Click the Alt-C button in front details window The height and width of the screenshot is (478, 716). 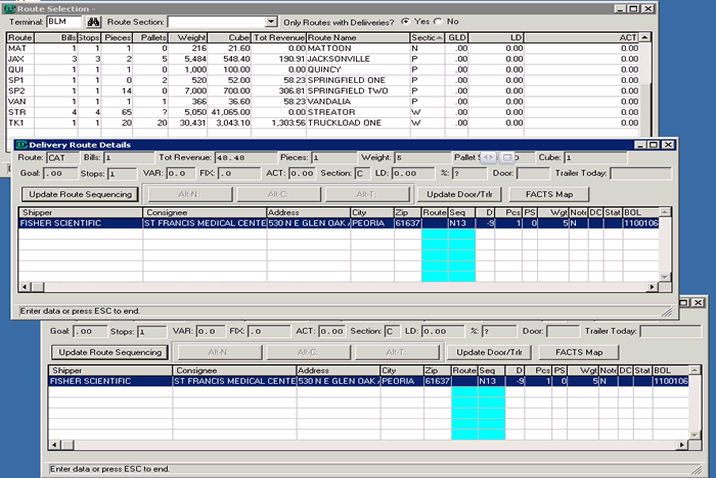(x=278, y=194)
